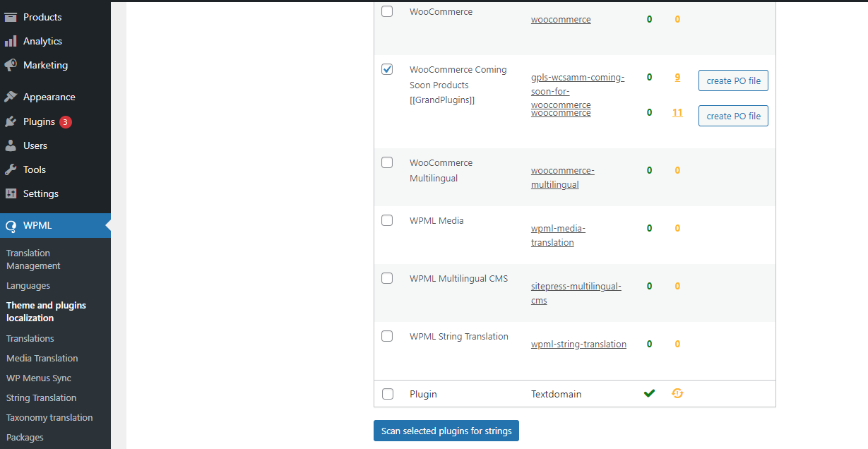
Task: Select the Analytics bar-chart icon
Action: [x=12, y=41]
